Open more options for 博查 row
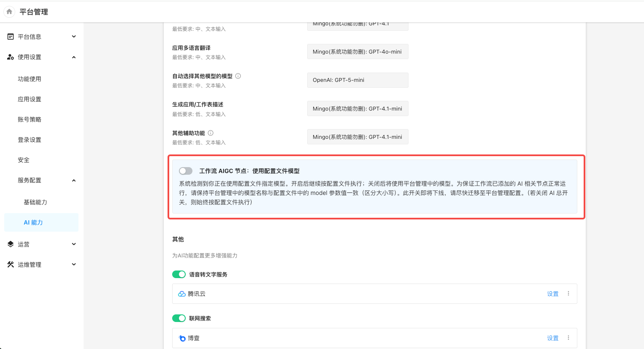 [568, 338]
